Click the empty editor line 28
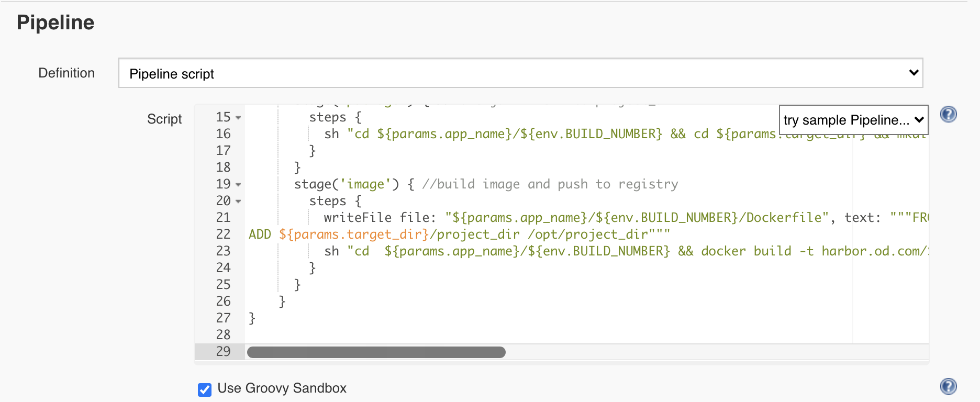This screenshot has width=980, height=402. (586, 335)
